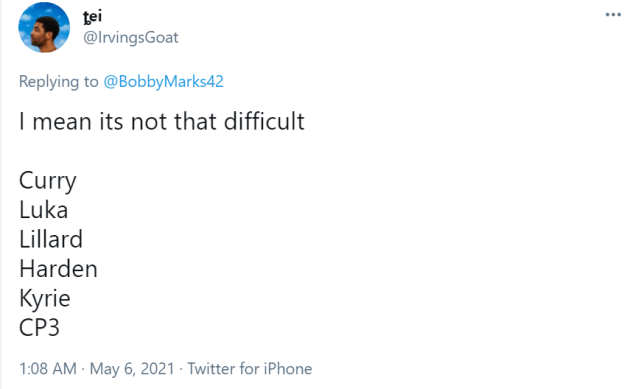The image size is (641, 389).
Task: Open the @IrvingsGoat handle
Action: pos(131,38)
